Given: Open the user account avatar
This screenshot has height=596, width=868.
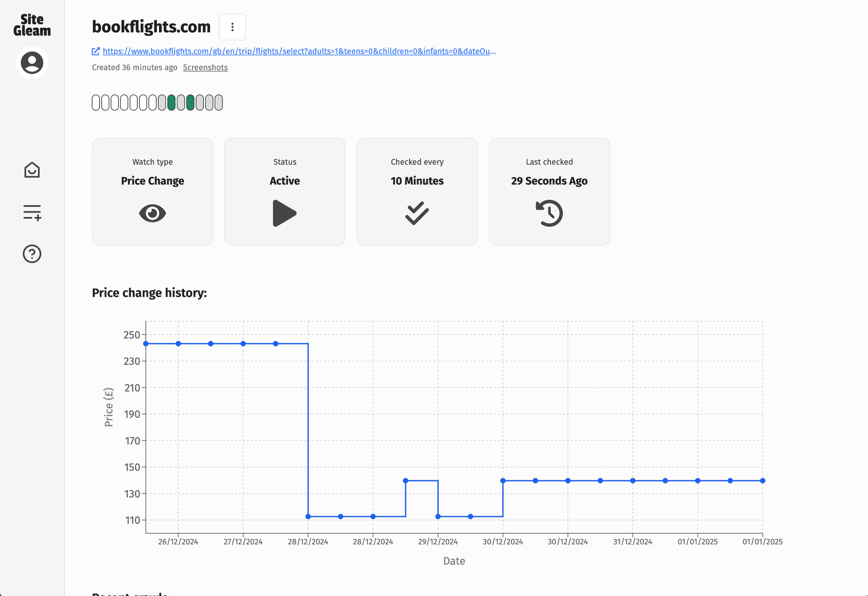Looking at the screenshot, I should (x=32, y=63).
